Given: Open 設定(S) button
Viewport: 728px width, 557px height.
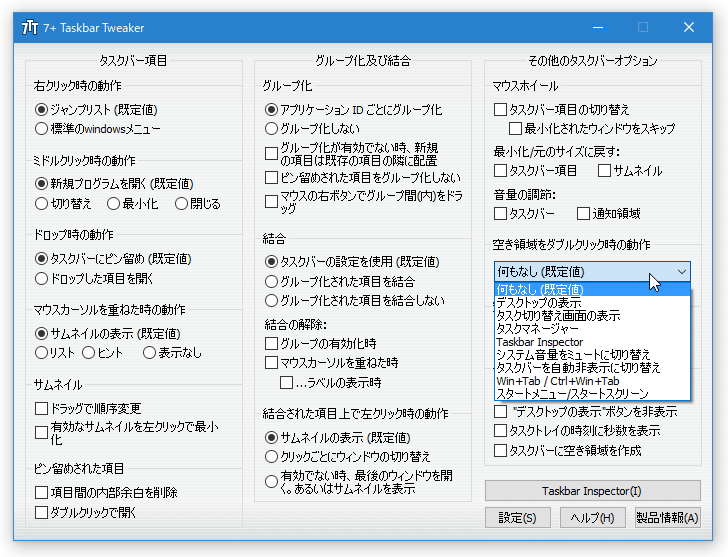Looking at the screenshot, I should pyautogui.click(x=518, y=518).
